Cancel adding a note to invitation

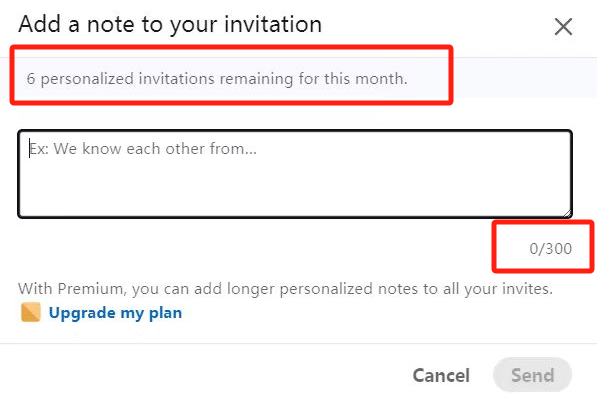click(441, 375)
